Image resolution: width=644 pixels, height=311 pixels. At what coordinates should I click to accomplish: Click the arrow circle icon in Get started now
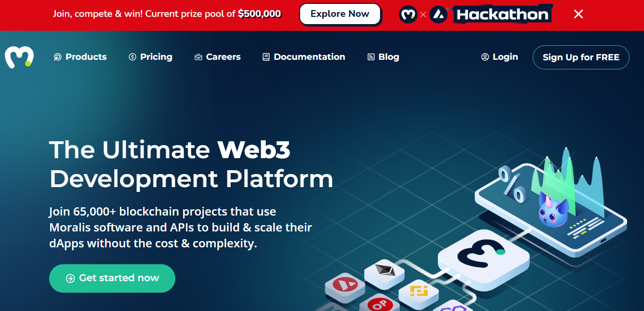pyautogui.click(x=70, y=278)
